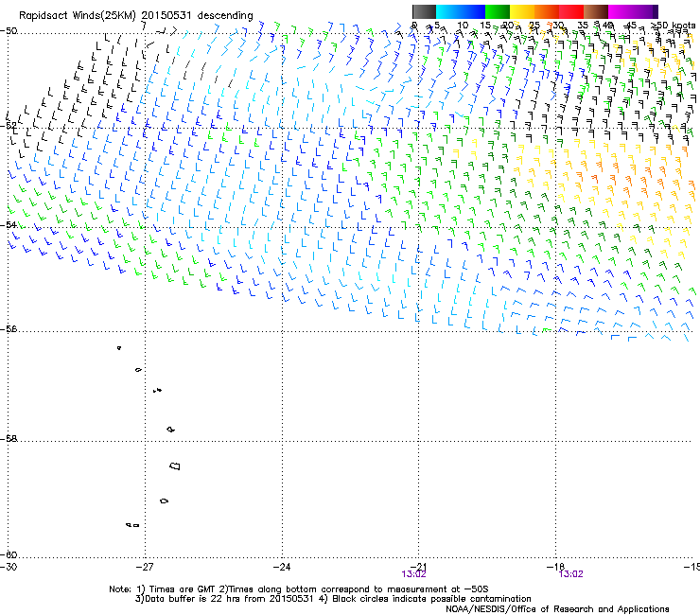This screenshot has width=700, height=615.
Task: Click the largest island outline south of -58
Action: coord(175,466)
